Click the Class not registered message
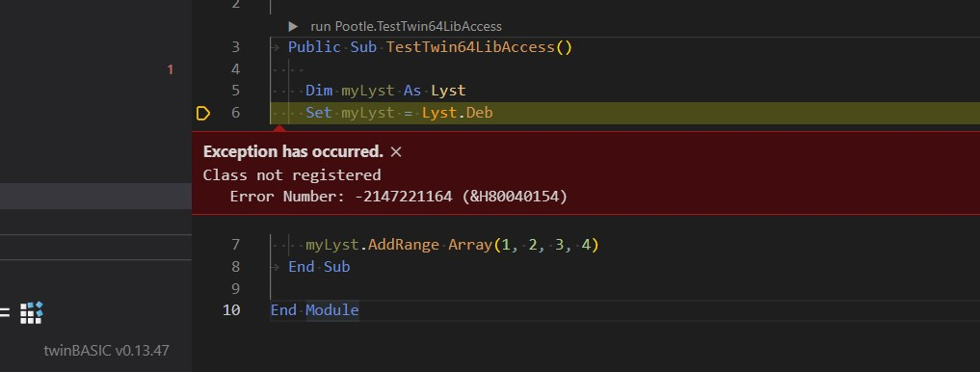The image size is (980, 372). point(292,175)
